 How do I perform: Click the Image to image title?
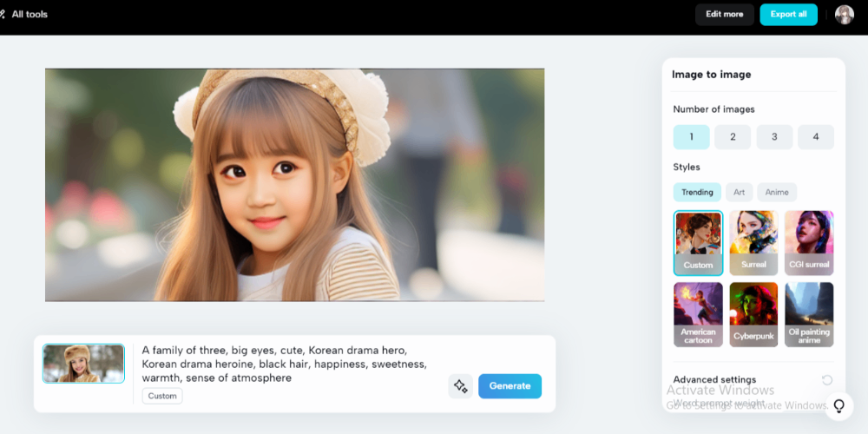point(712,74)
